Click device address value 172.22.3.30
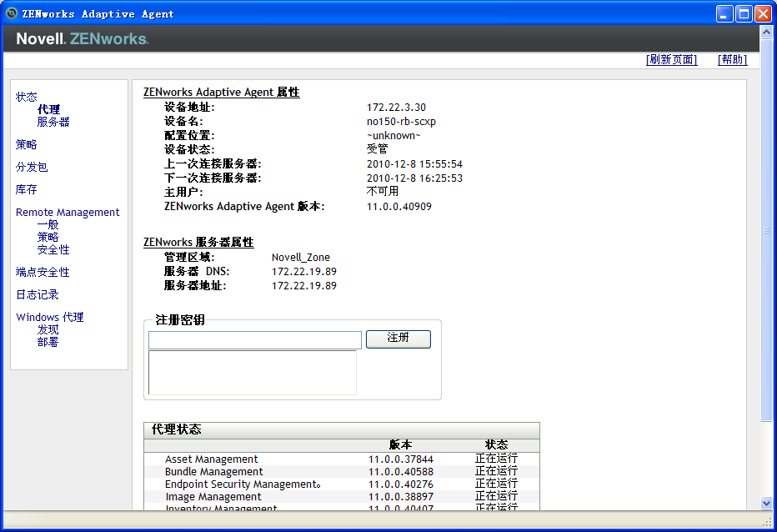The image size is (777, 532). [396, 107]
